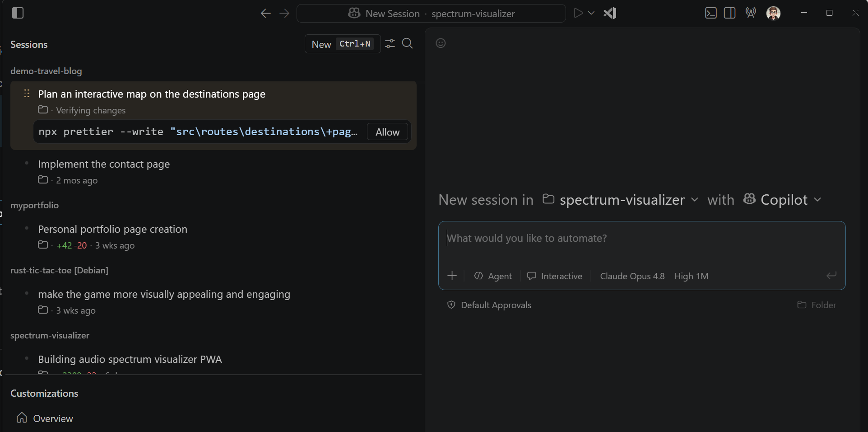Submit the prompt with the enter arrow icon
This screenshot has width=868, height=432.
[x=831, y=275]
